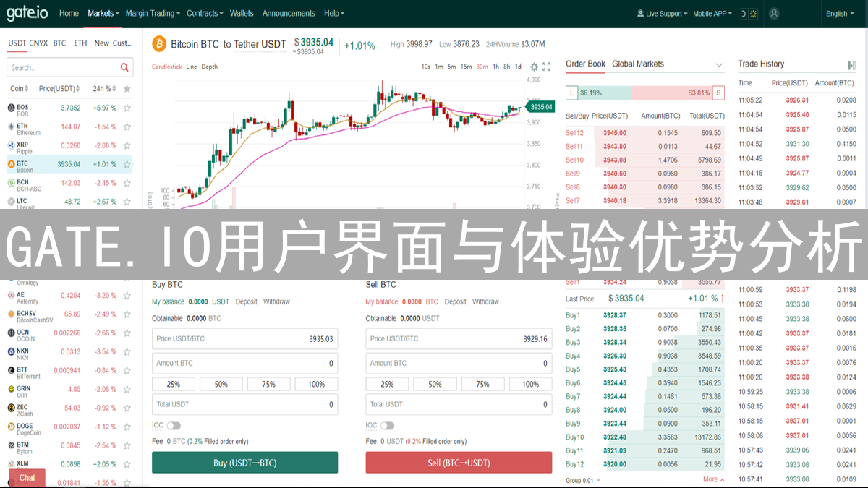The height and width of the screenshot is (488, 868).
Task: Select the Line chart tab
Action: (191, 67)
